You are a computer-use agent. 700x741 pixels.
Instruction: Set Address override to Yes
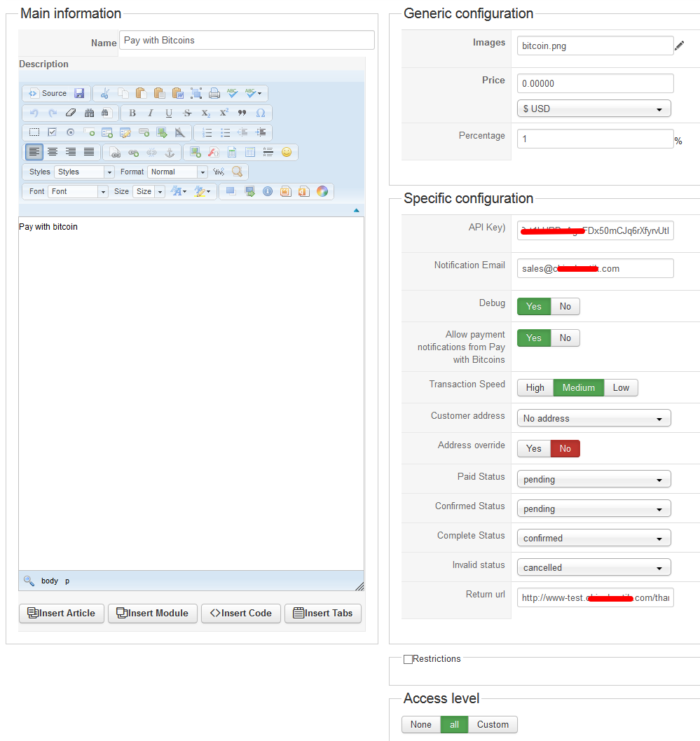pos(534,448)
